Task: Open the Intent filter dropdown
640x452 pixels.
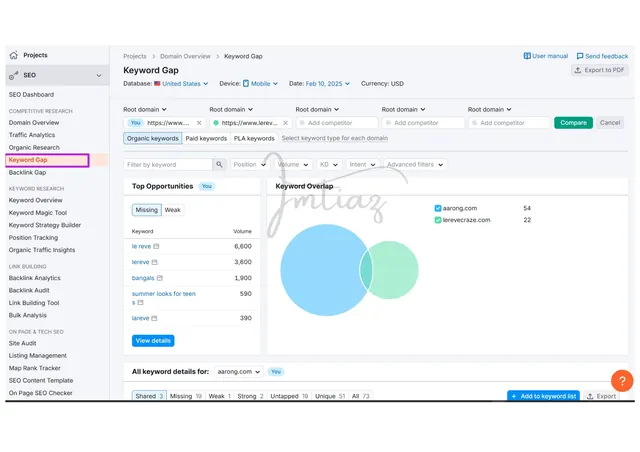Action: (362, 165)
